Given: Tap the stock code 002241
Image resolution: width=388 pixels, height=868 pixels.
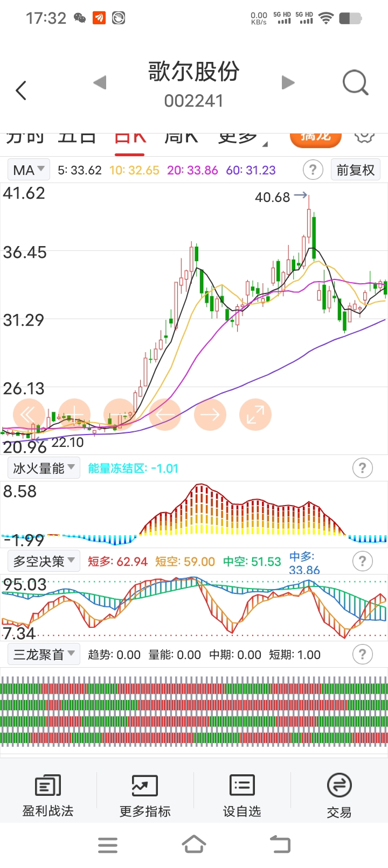Looking at the screenshot, I should tap(194, 101).
